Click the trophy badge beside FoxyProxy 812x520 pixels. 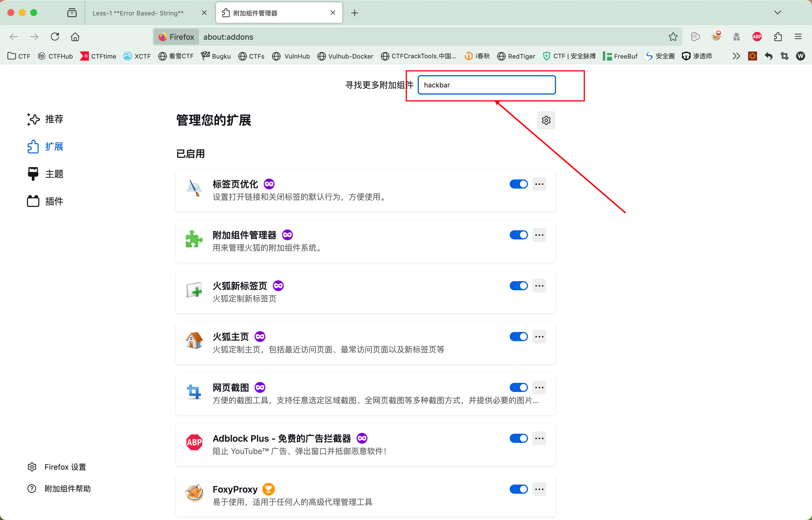pyautogui.click(x=268, y=489)
